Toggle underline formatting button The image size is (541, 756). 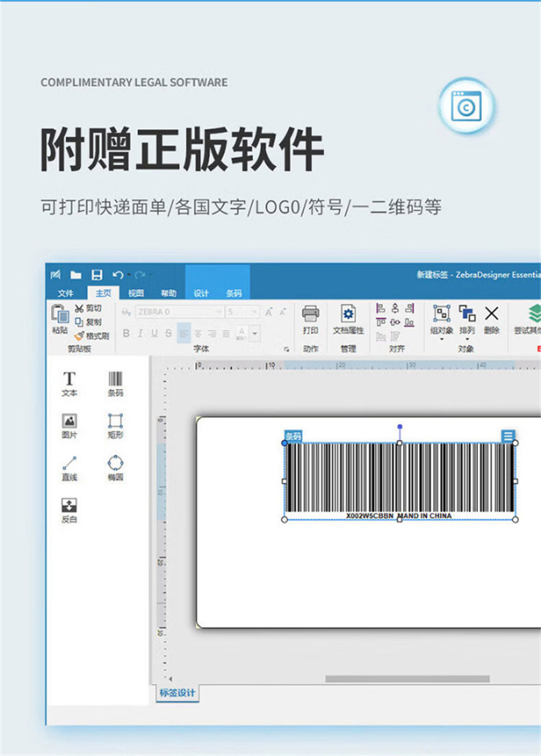click(x=154, y=333)
